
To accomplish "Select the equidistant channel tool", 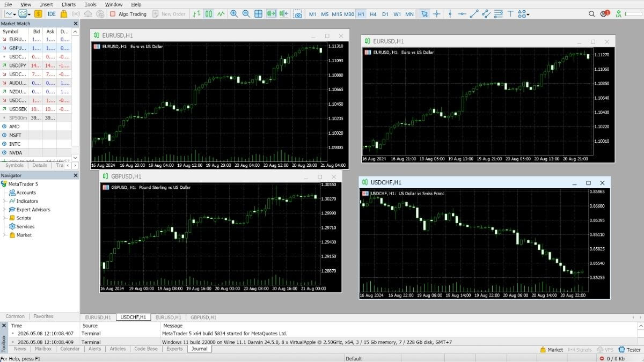I will coord(486,14).
